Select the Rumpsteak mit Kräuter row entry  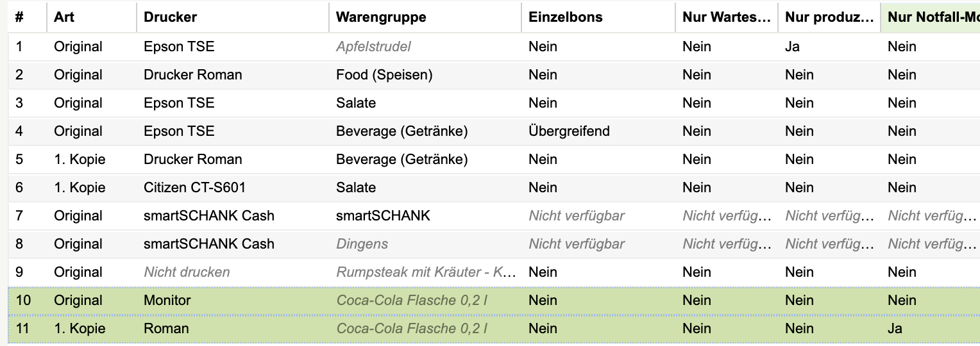[425, 272]
